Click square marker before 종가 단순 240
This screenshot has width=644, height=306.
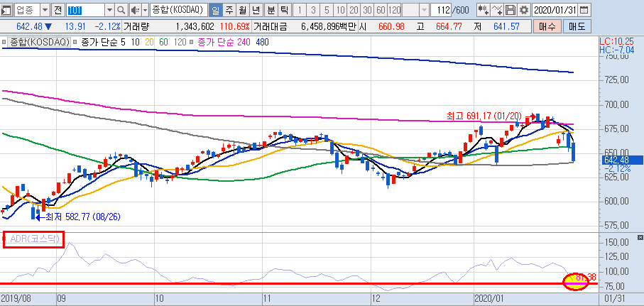192,42
